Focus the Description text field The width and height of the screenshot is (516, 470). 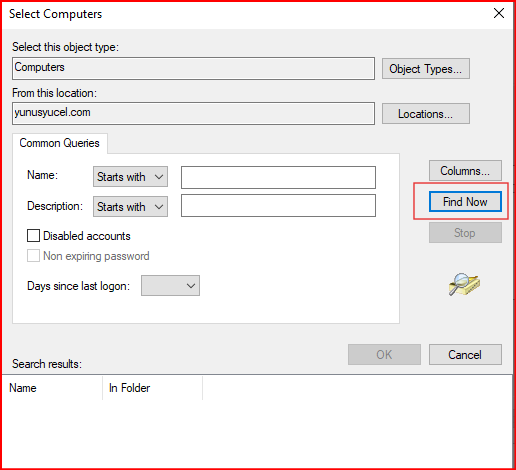278,206
